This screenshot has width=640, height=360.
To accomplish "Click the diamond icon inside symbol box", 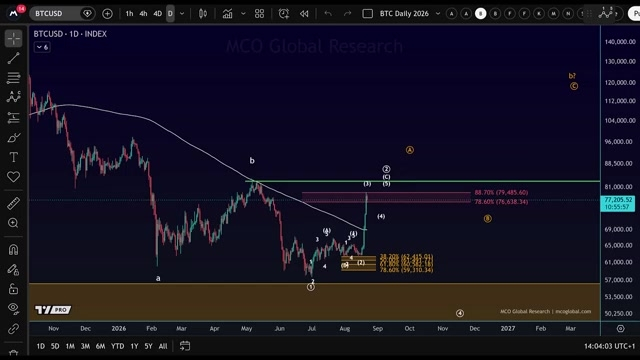I will point(87,13).
